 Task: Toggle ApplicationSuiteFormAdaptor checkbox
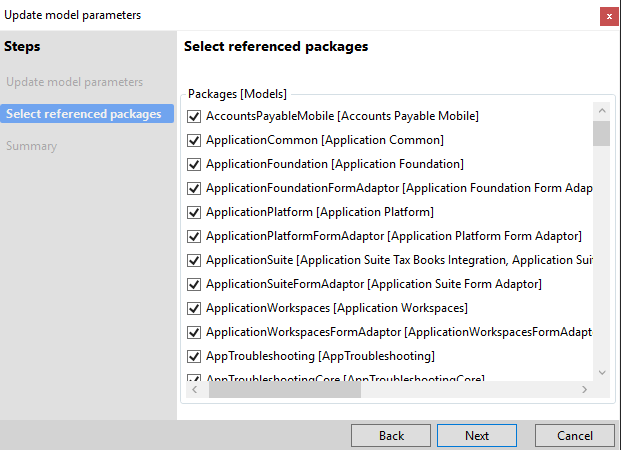(x=194, y=284)
